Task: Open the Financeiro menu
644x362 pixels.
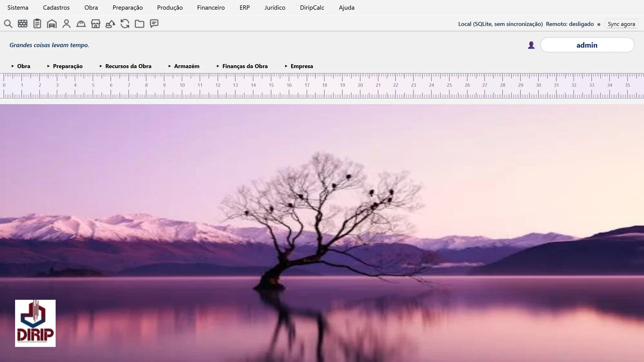Action: 211,8
